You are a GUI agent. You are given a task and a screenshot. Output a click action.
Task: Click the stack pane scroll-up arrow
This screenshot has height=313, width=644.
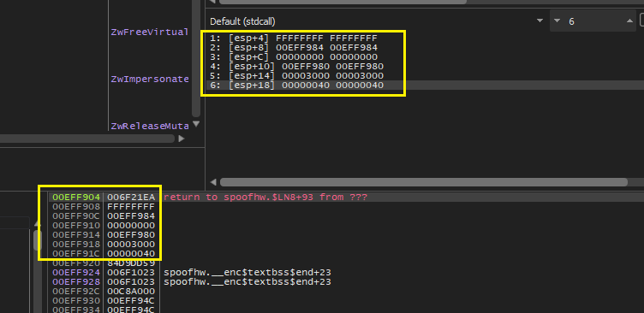click(38, 225)
